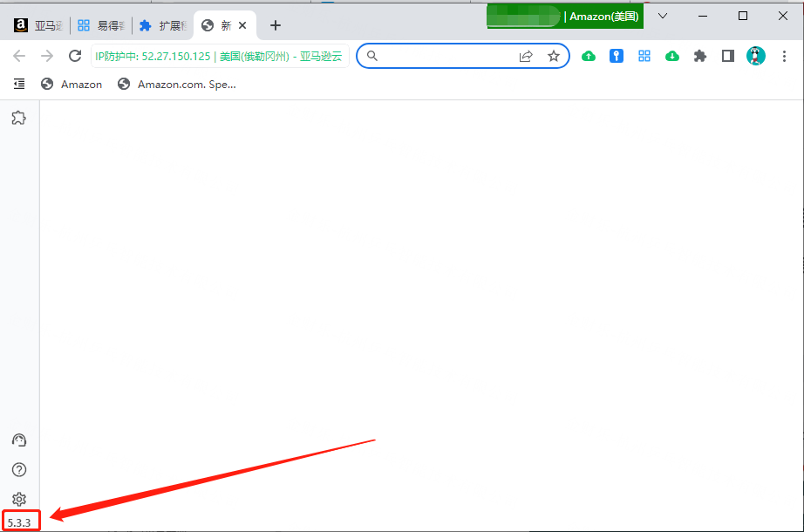Open the blue four-squares grid extension
This screenshot has height=532, width=804.
644,56
